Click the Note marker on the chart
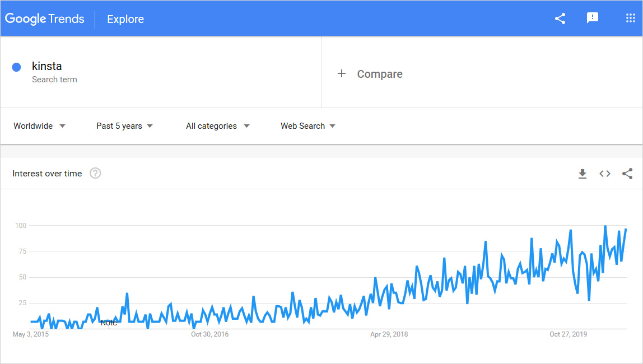Image resolution: width=643 pixels, height=364 pixels. [x=109, y=323]
